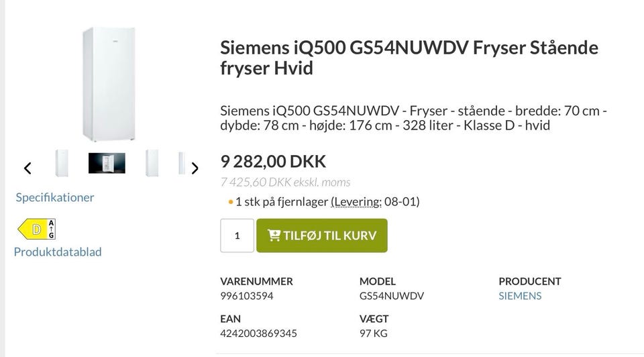Select the third freezer thumbnail

152,163
